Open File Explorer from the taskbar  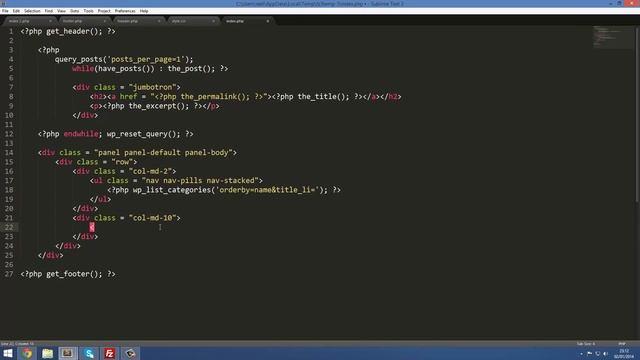pyautogui.click(x=48, y=353)
